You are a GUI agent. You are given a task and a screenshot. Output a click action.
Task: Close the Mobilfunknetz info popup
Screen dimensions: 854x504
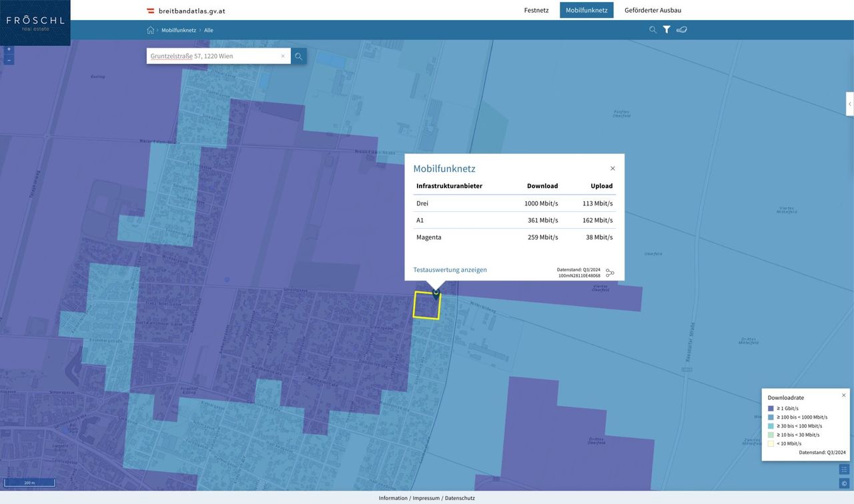point(612,169)
